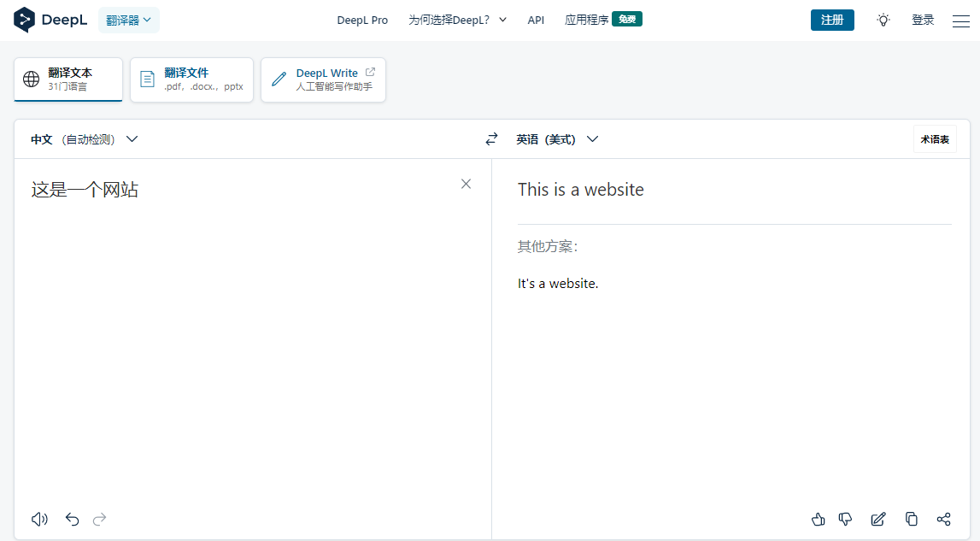Open the 应用程序 free apps link
The width and height of the screenshot is (980, 541).
pos(603,20)
